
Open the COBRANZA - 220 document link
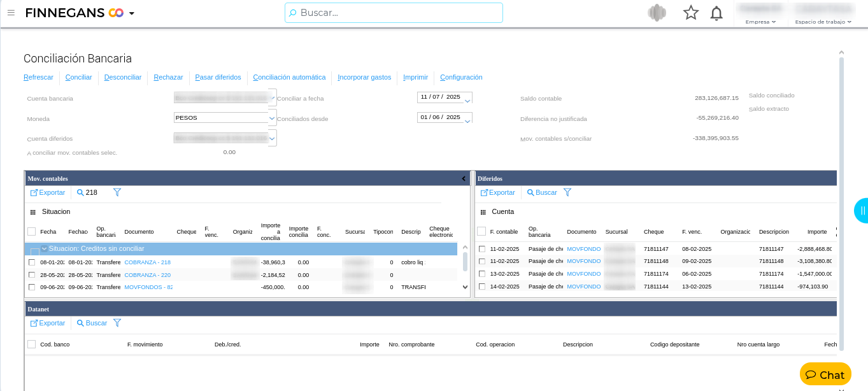[147, 275]
